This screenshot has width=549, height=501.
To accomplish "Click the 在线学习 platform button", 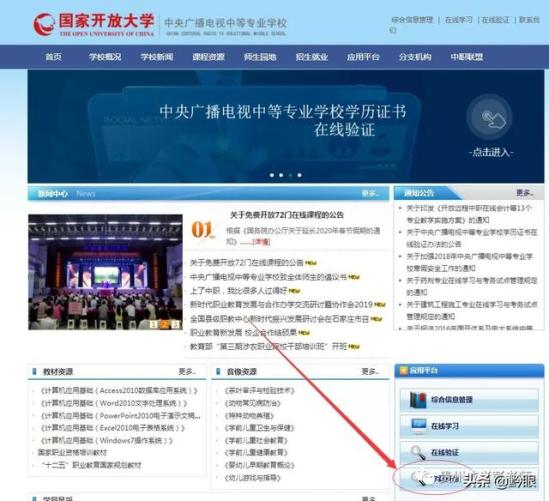I will click(469, 426).
